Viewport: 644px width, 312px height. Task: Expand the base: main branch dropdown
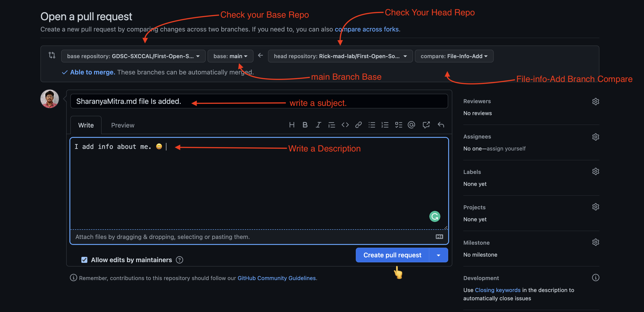(230, 56)
